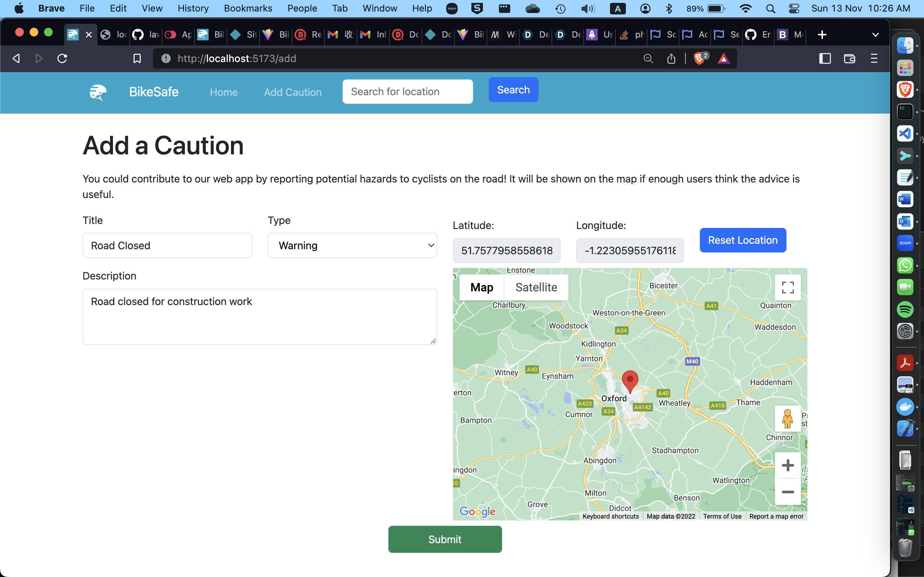Viewport: 924px width, 577px height.
Task: Go to Add Caution nav link
Action: (292, 92)
